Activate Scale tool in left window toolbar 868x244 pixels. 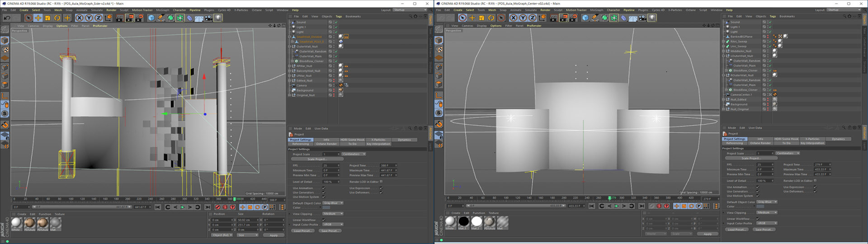point(47,18)
